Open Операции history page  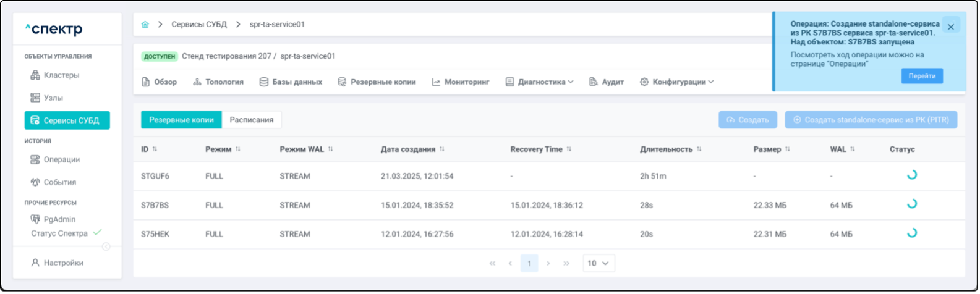coord(61,159)
